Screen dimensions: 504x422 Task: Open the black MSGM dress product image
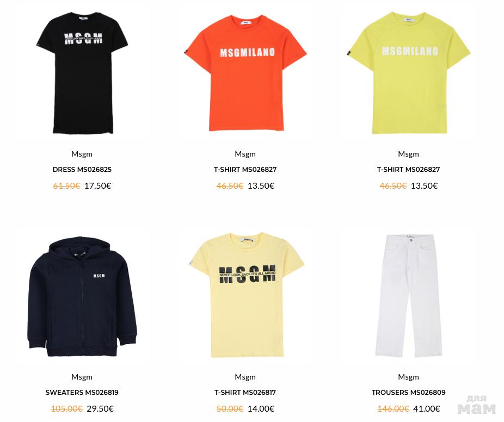pyautogui.click(x=82, y=72)
